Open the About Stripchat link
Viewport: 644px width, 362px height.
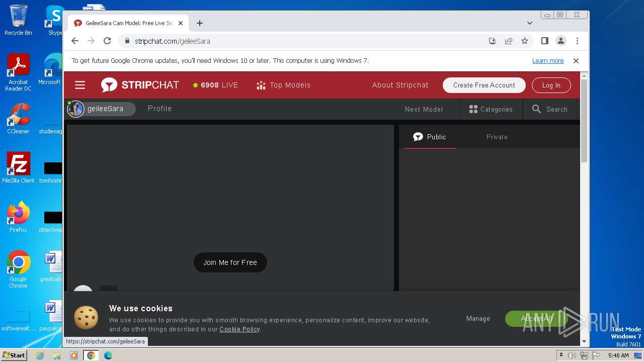pyautogui.click(x=400, y=85)
